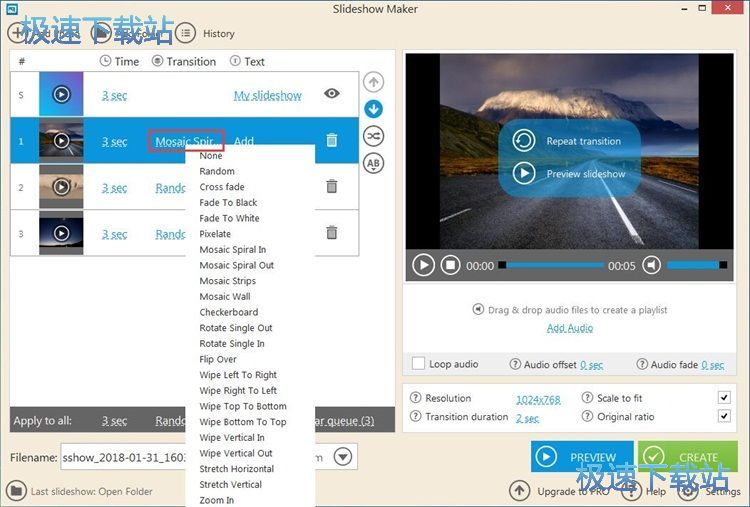Delete slide 3 with the trash icon

[x=332, y=233]
